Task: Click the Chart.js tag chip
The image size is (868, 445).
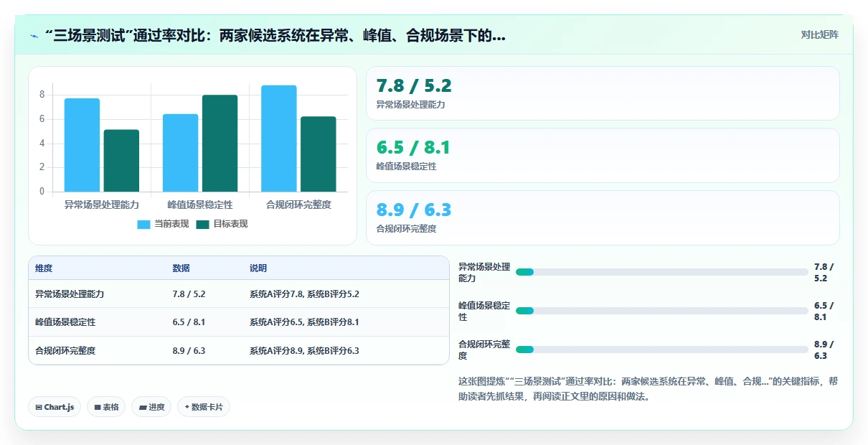Action: point(55,407)
